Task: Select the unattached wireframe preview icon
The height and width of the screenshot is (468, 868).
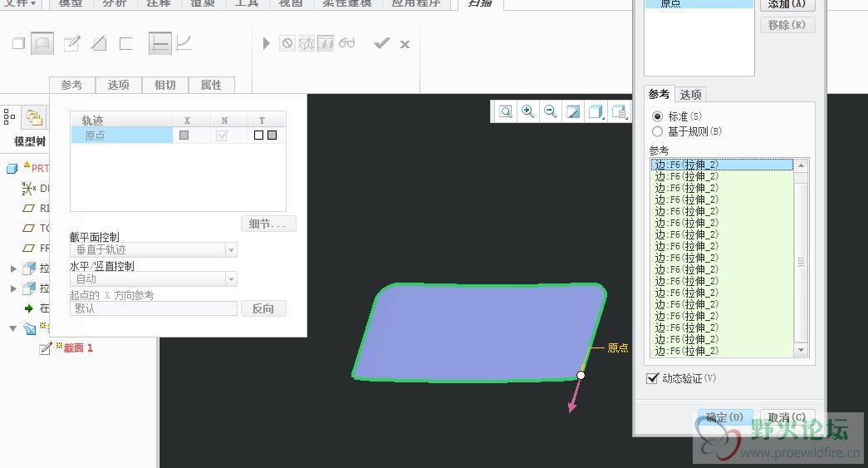Action: point(306,43)
